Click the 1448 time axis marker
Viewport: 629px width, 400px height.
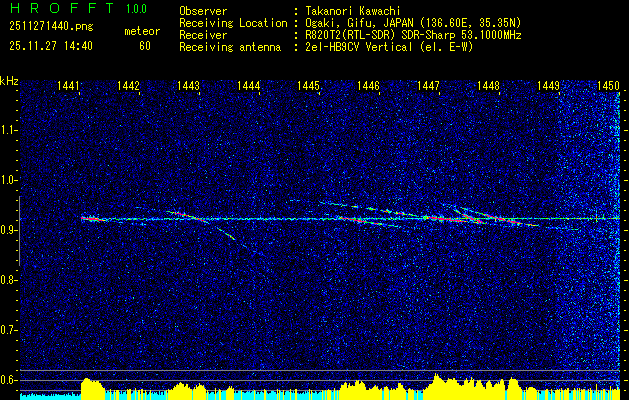488,85
